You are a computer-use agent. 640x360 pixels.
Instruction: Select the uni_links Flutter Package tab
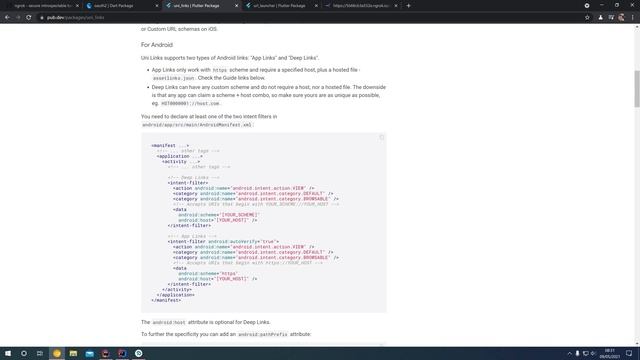tap(201, 6)
